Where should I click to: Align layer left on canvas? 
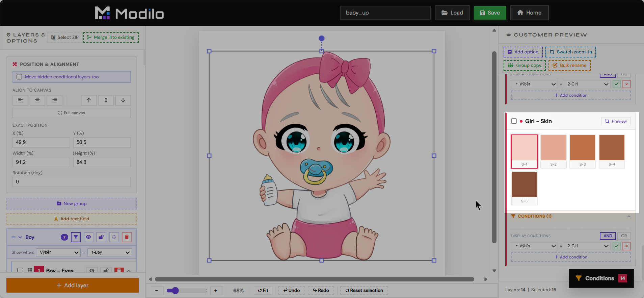point(20,100)
